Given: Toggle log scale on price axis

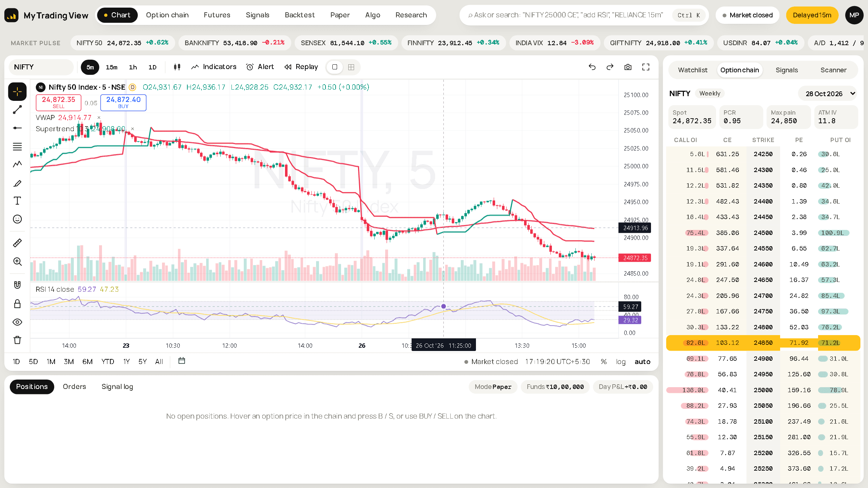Looking at the screenshot, I should pos(621,362).
